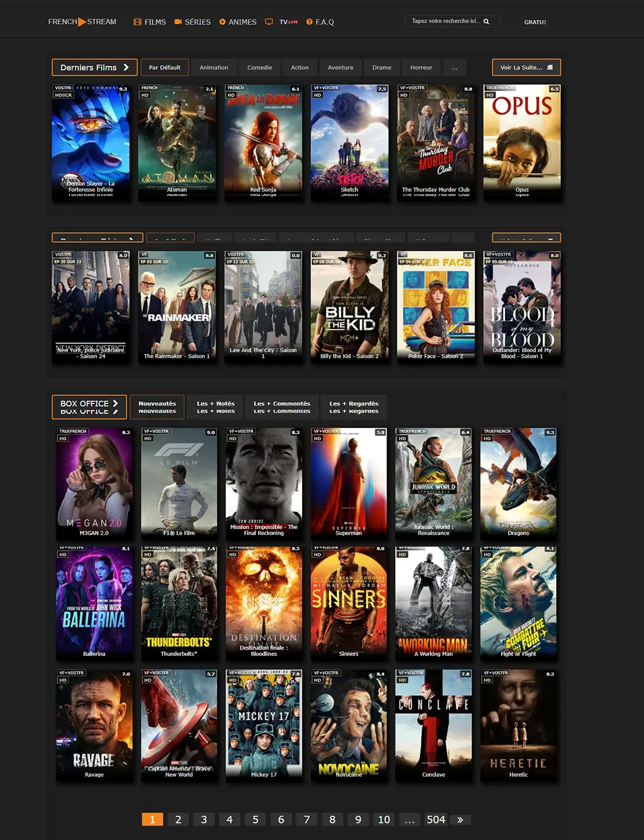Open the Novocaine poster
Image resolution: width=644 pixels, height=840 pixels.
pyautogui.click(x=349, y=725)
